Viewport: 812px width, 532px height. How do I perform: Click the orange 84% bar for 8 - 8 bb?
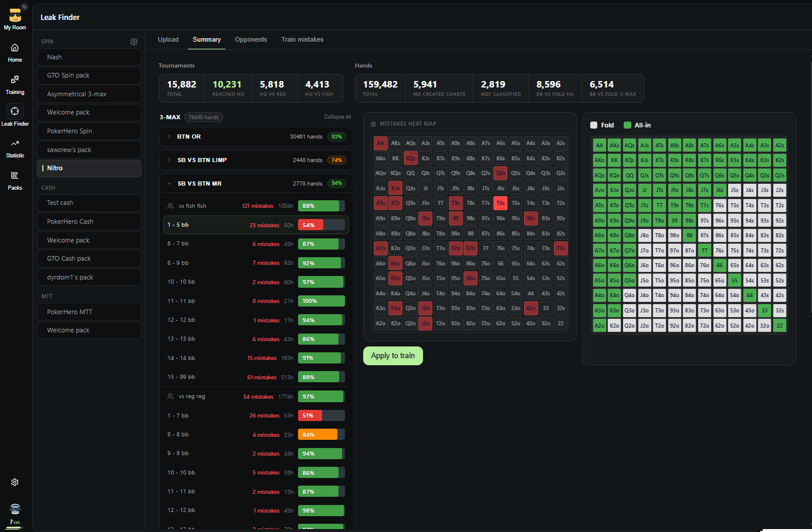(322, 435)
